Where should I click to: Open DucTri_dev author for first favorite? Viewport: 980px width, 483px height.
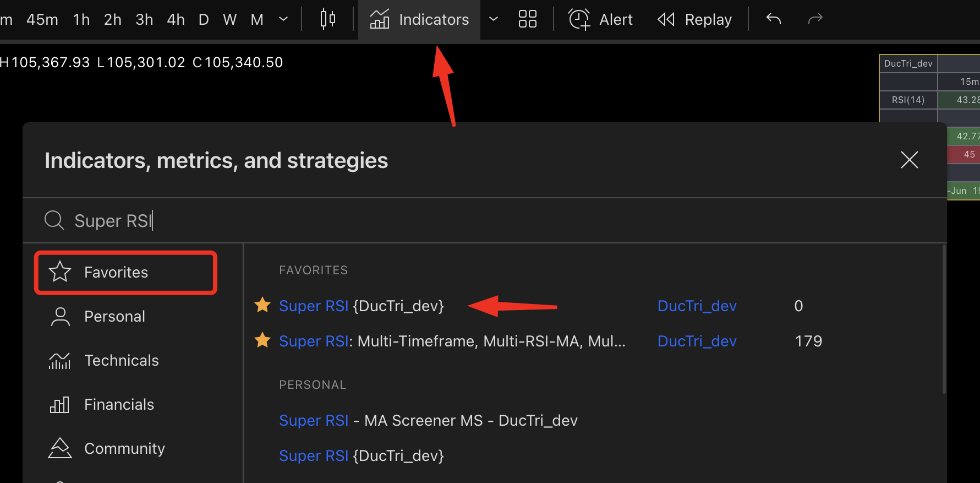(x=697, y=306)
